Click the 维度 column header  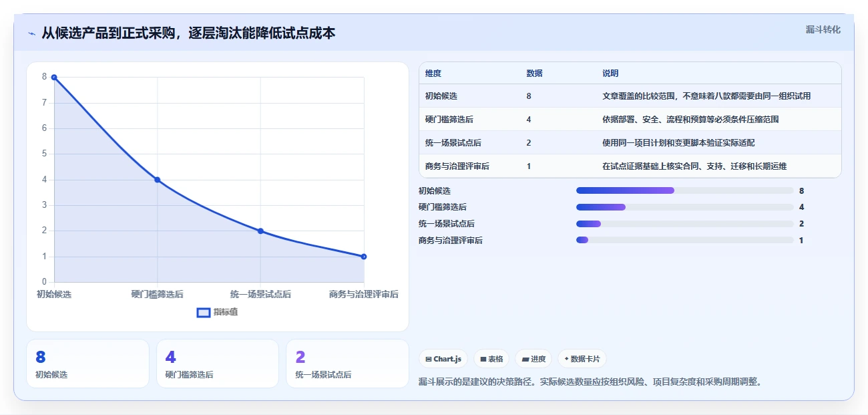point(433,73)
